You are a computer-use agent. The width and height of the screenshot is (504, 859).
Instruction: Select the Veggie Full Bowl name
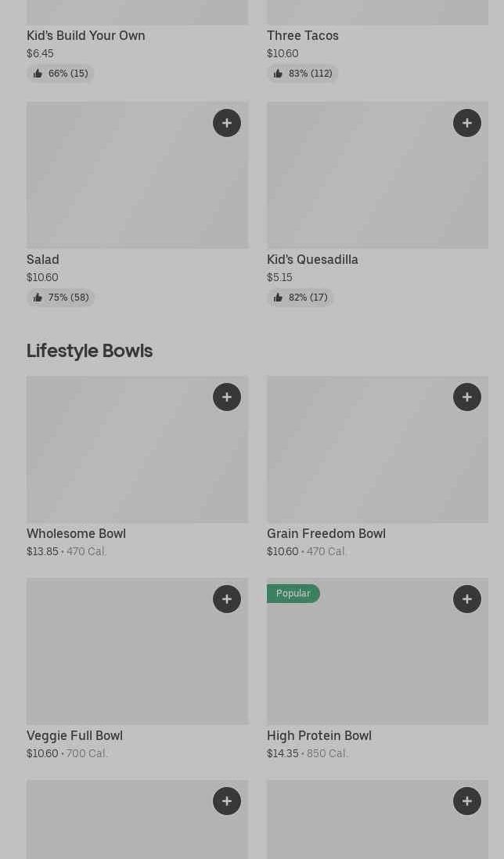pos(74,735)
